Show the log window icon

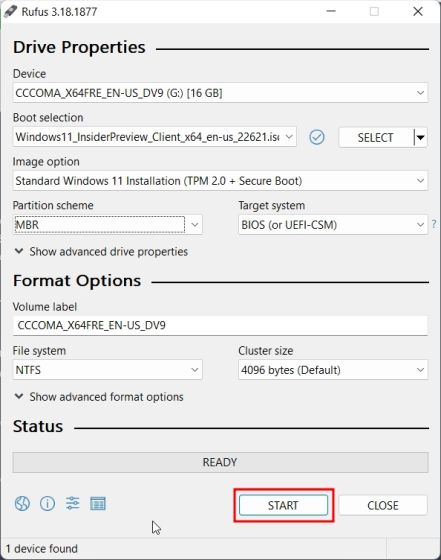click(x=98, y=504)
